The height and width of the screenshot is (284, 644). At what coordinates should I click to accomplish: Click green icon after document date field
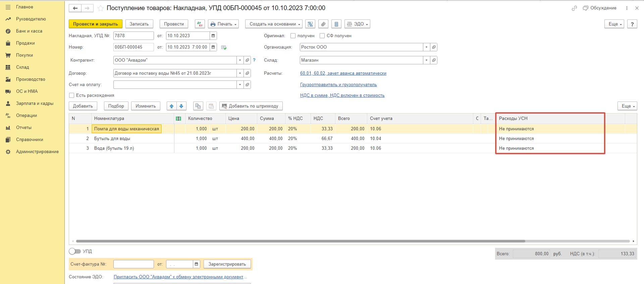point(224,48)
